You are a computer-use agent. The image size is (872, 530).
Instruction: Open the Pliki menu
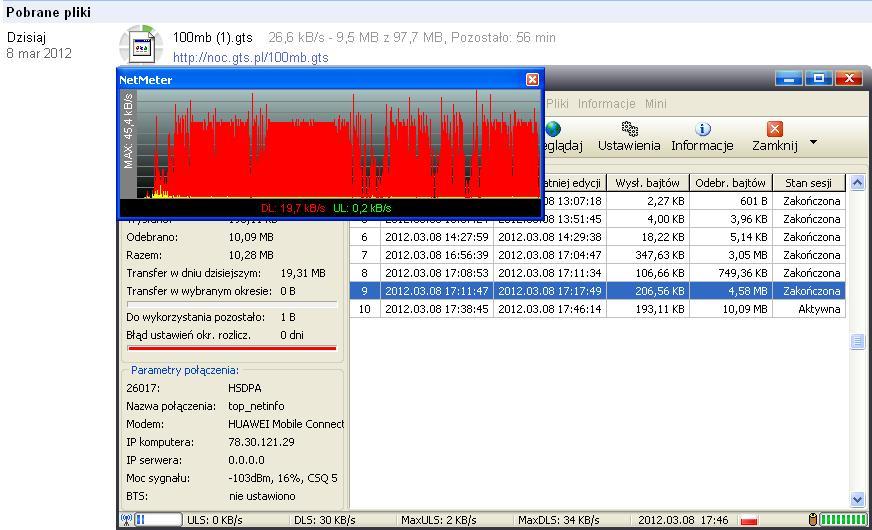[x=558, y=103]
